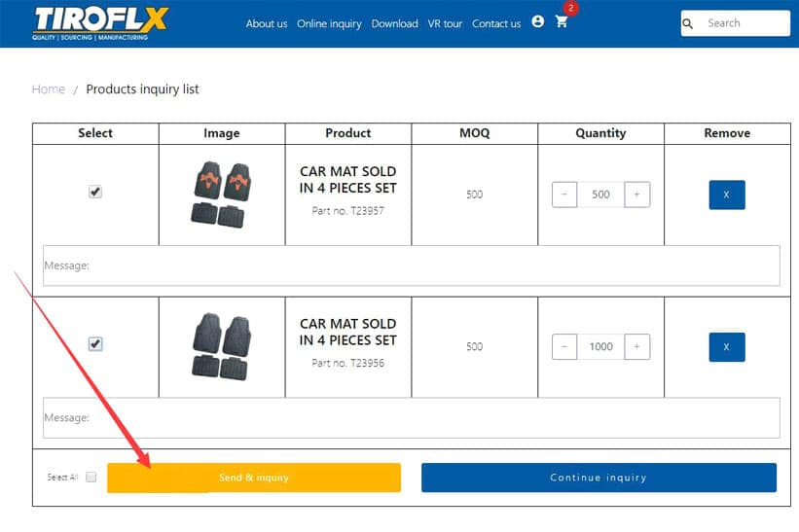
Task: Open the user account icon
Action: (538, 21)
